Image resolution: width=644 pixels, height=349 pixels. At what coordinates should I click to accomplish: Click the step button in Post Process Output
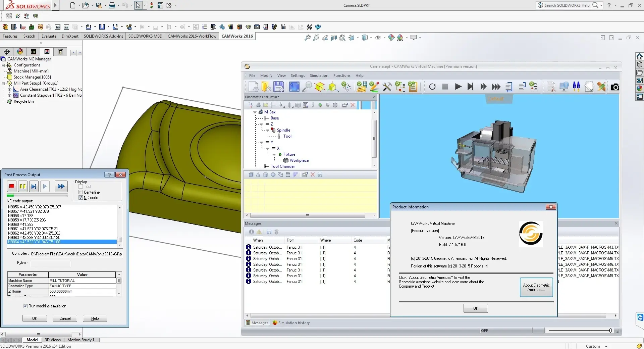[x=34, y=186]
